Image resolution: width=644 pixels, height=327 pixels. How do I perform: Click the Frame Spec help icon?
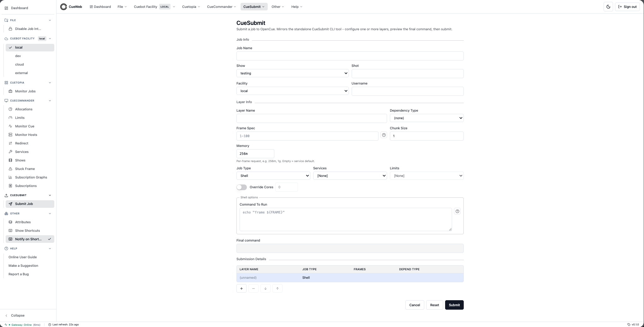384,135
